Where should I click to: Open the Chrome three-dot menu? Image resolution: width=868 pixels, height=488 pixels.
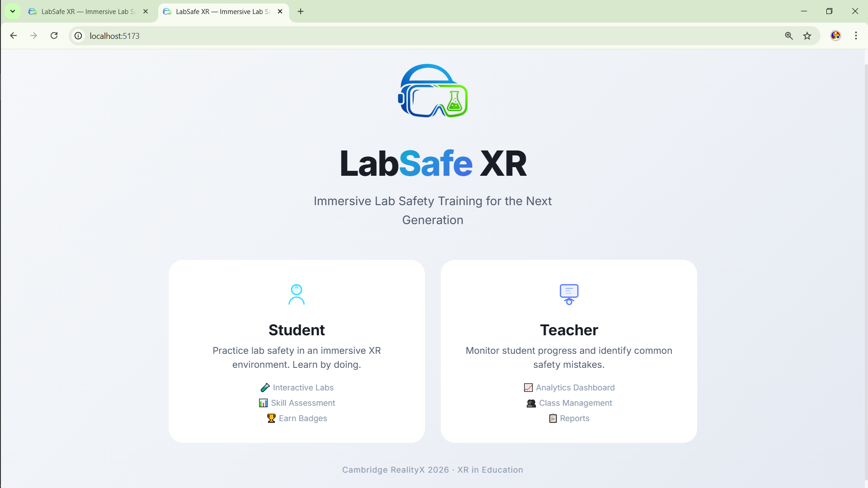[856, 36]
